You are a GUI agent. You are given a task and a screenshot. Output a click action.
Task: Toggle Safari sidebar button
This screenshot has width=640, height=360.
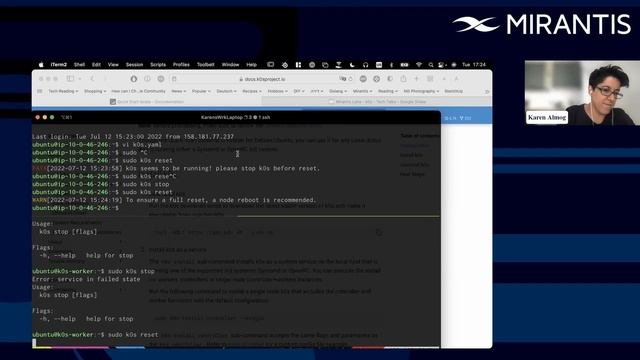70,79
